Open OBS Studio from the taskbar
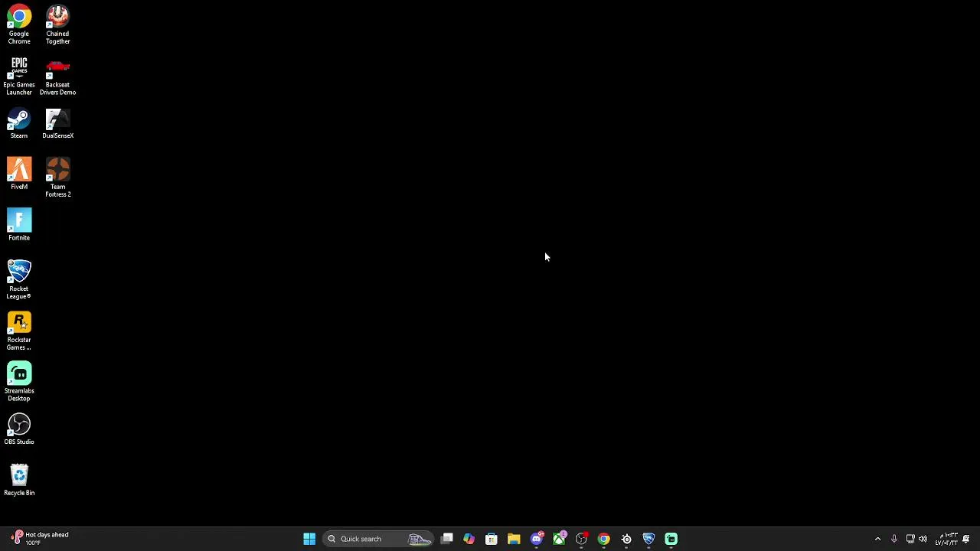980x551 pixels. click(581, 539)
